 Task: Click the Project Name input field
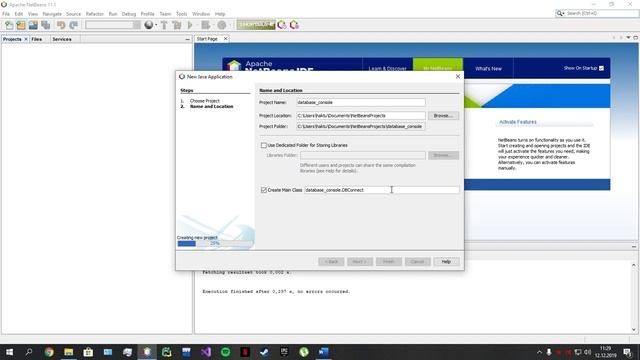pos(361,102)
